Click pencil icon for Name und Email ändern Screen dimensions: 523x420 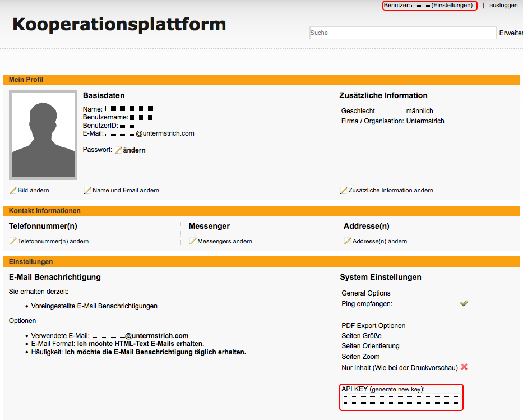coord(87,191)
